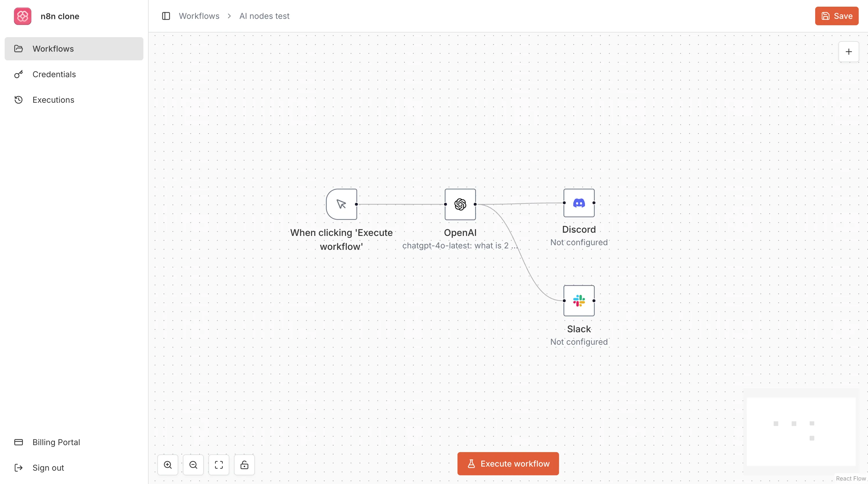The image size is (868, 484).
Task: Click the minimap overview panel
Action: (801, 431)
